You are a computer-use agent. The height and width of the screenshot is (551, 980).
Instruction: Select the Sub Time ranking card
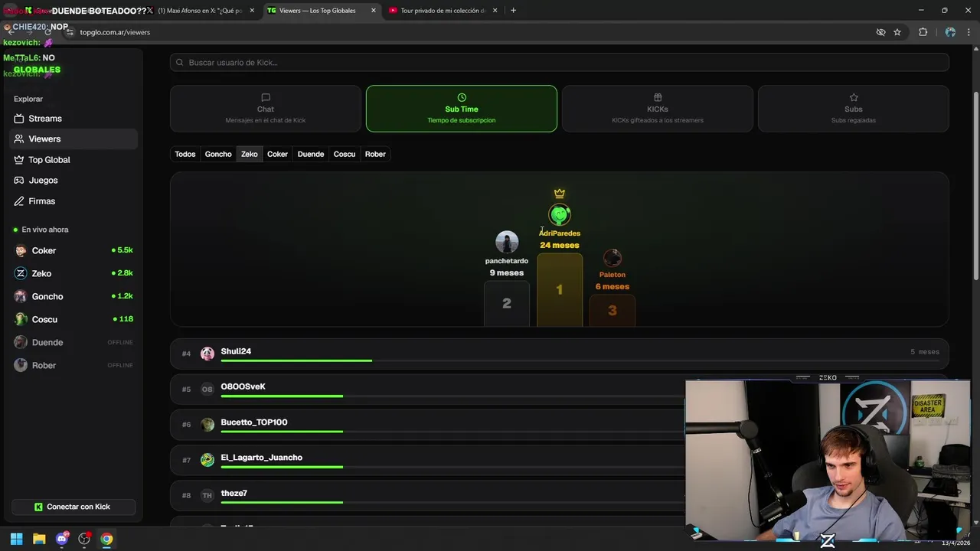pos(462,109)
